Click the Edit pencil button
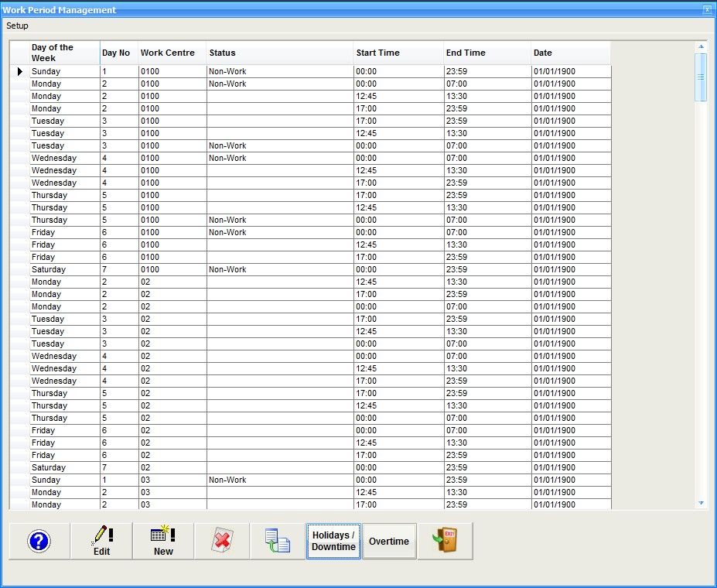Viewport: 717px width, 588px height. (101, 541)
